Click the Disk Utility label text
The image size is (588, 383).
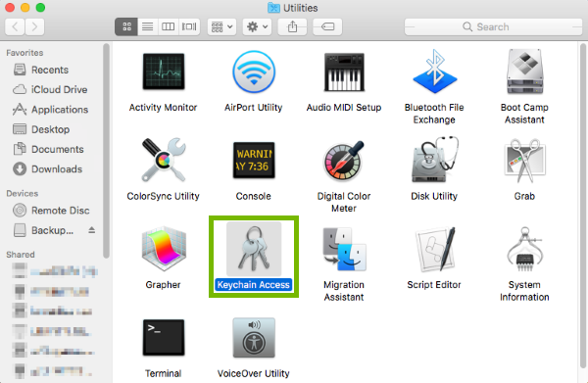click(434, 196)
